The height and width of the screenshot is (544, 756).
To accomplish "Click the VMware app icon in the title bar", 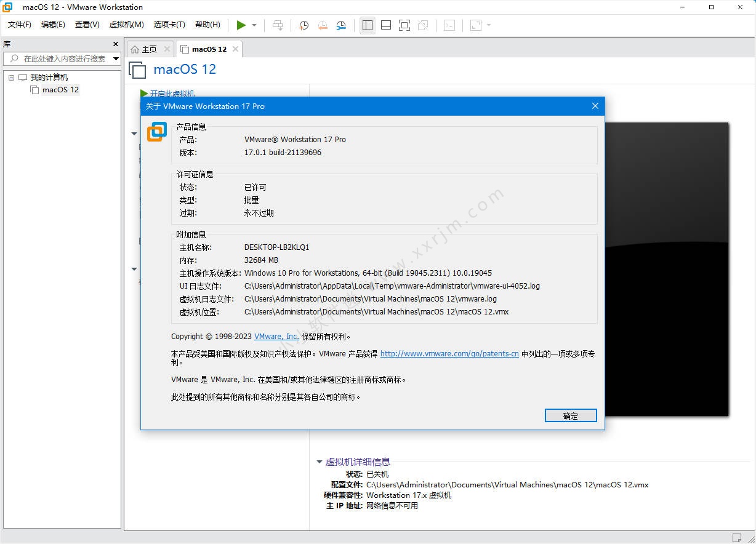I will tap(8, 7).
